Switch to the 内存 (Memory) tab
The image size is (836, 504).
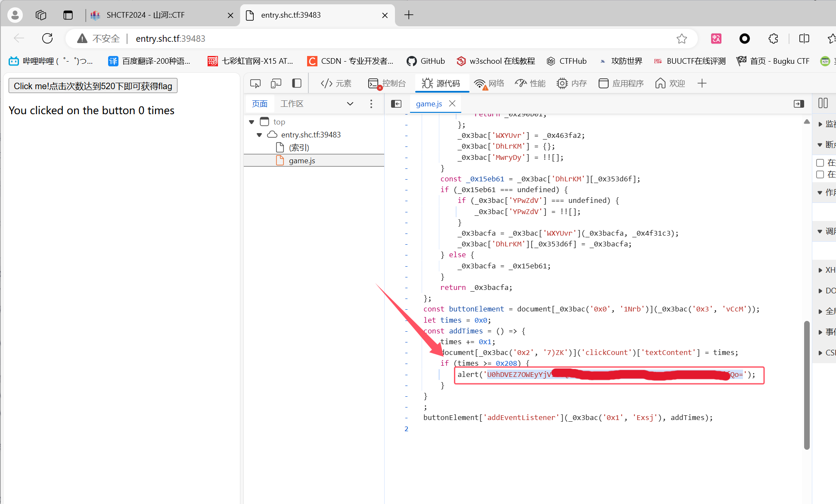pos(572,84)
